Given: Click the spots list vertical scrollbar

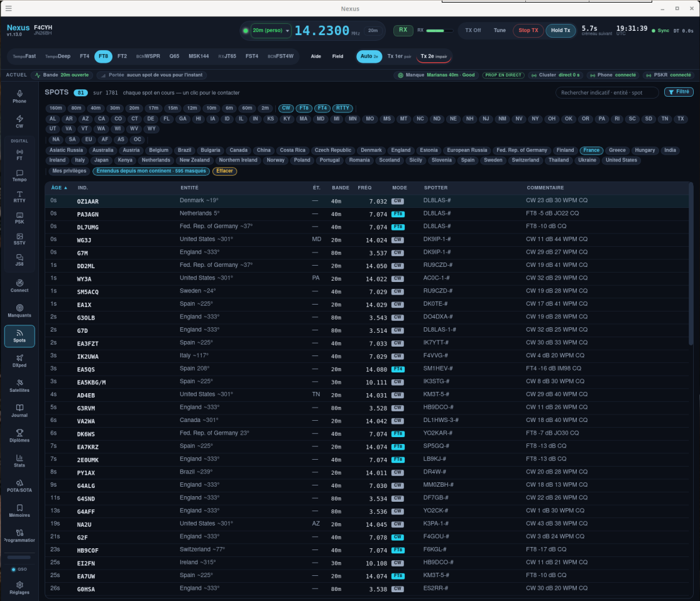Looking at the screenshot, I should tap(691, 263).
